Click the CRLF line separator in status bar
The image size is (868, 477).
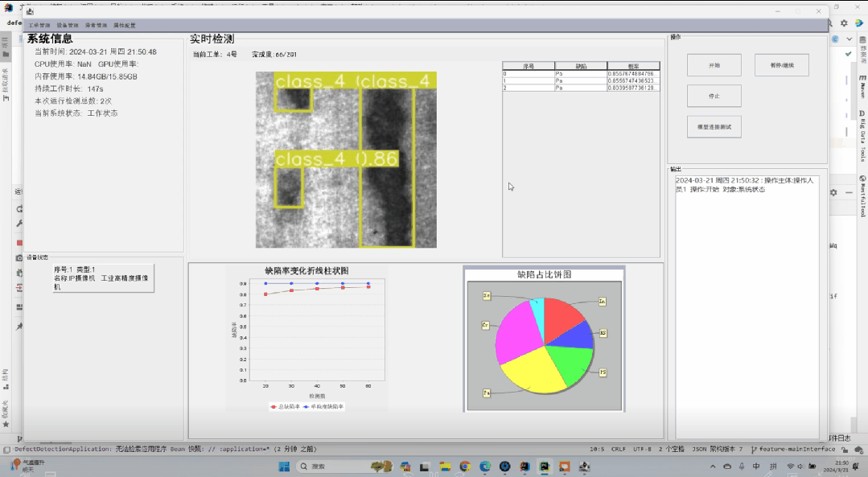[619, 450]
